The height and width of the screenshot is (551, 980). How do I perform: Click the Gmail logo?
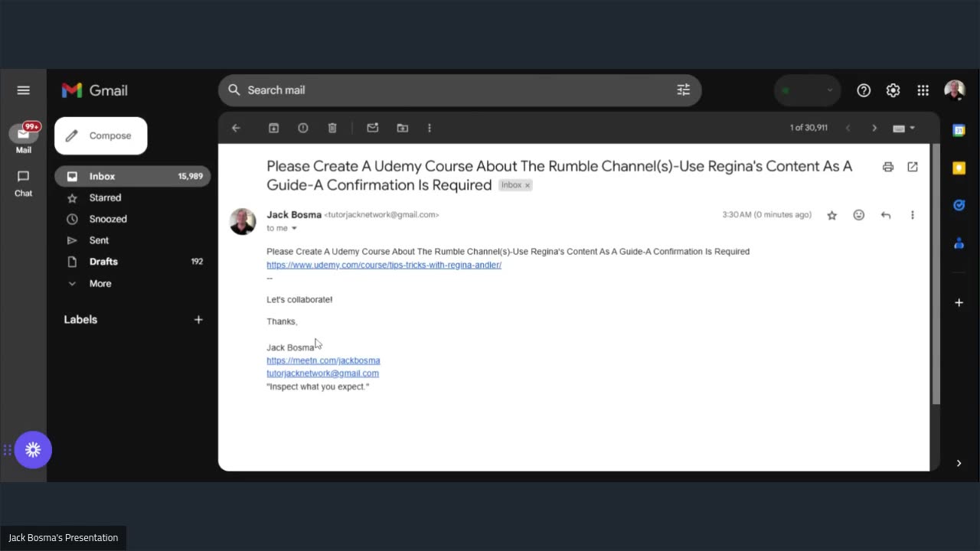95,90
